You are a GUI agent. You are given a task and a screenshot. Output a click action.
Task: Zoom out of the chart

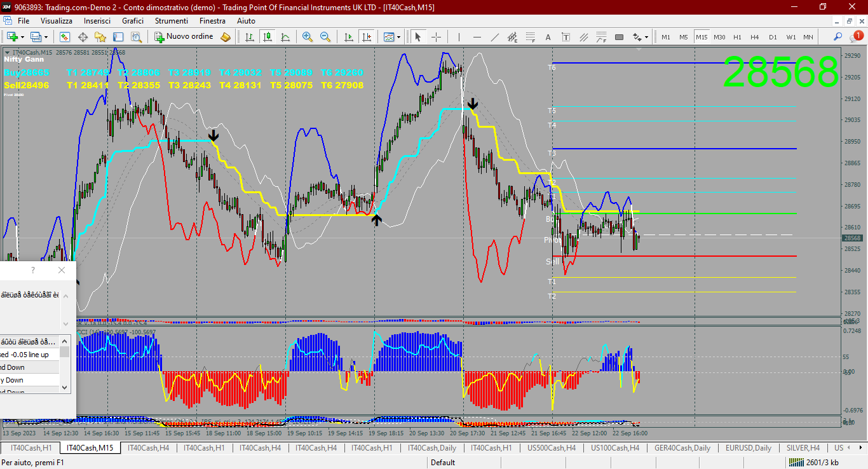[325, 37]
